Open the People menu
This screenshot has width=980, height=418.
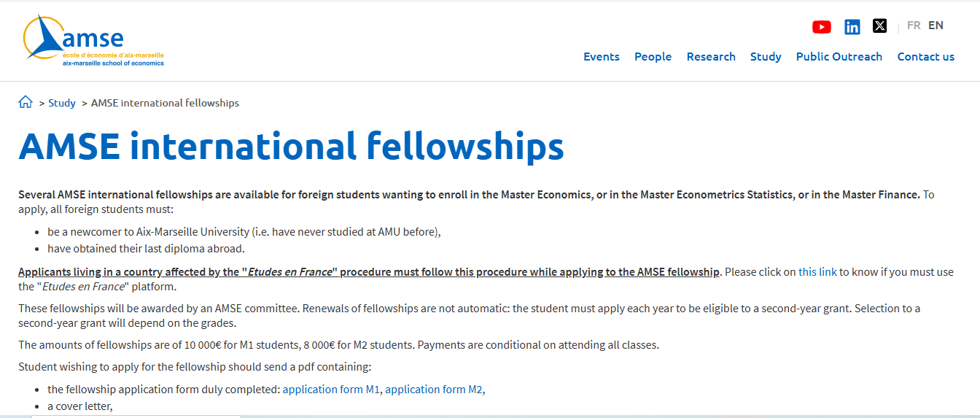click(653, 57)
